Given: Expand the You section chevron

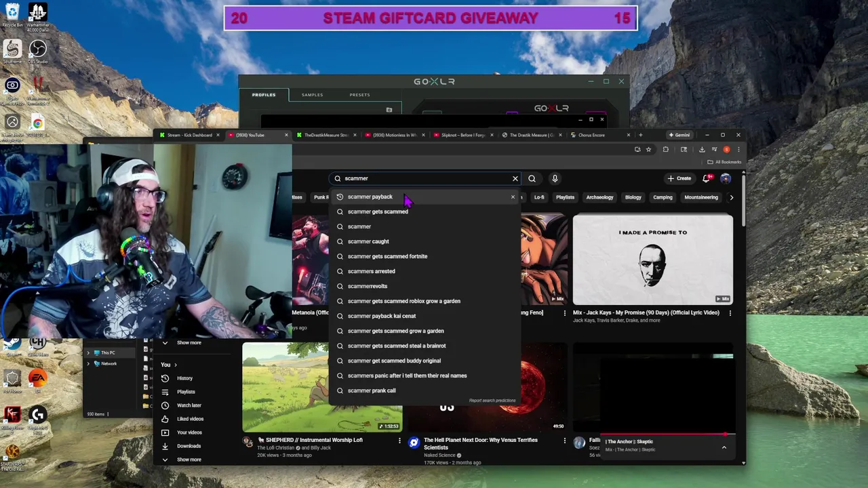Looking at the screenshot, I should (175, 365).
